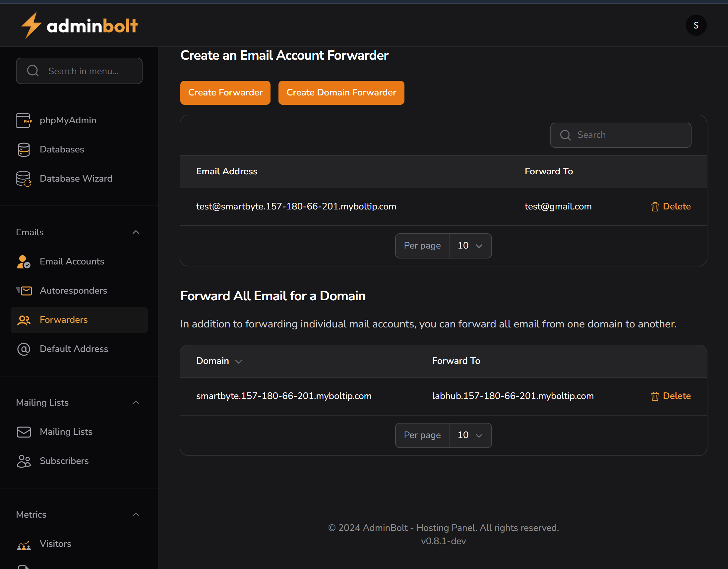The width and height of the screenshot is (728, 569).
Task: Select the Email Accounts icon
Action: pos(23,261)
